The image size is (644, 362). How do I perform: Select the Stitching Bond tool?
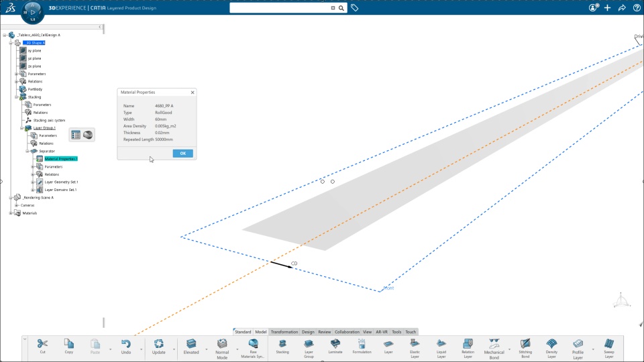pyautogui.click(x=525, y=349)
